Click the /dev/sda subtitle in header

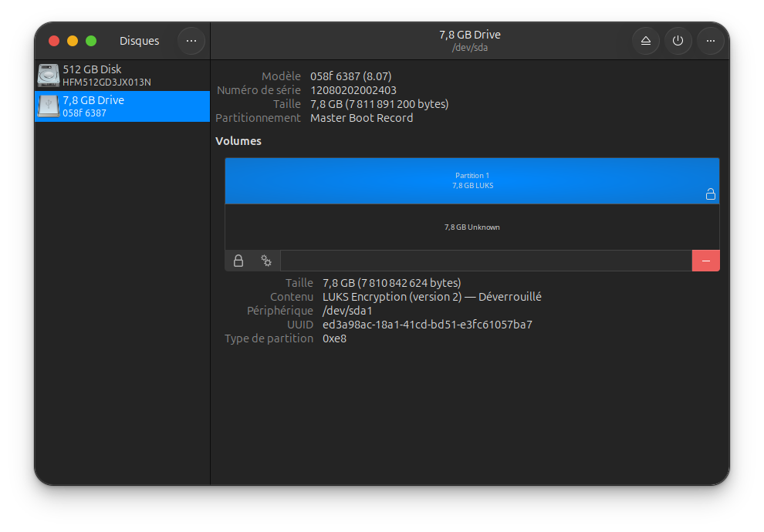coord(470,48)
